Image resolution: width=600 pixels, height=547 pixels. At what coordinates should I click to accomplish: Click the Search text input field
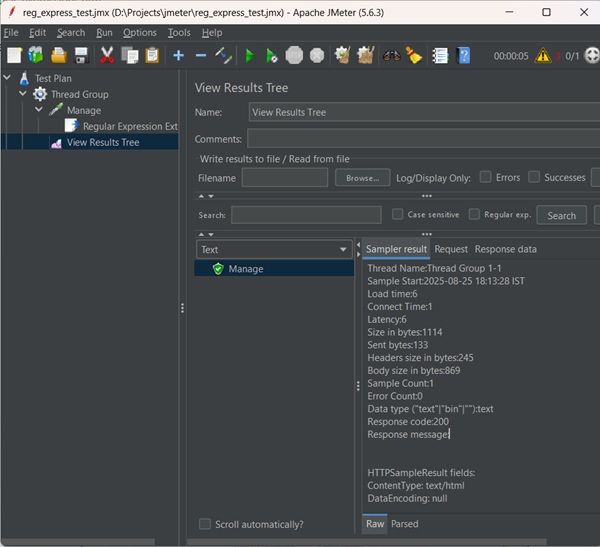point(306,215)
